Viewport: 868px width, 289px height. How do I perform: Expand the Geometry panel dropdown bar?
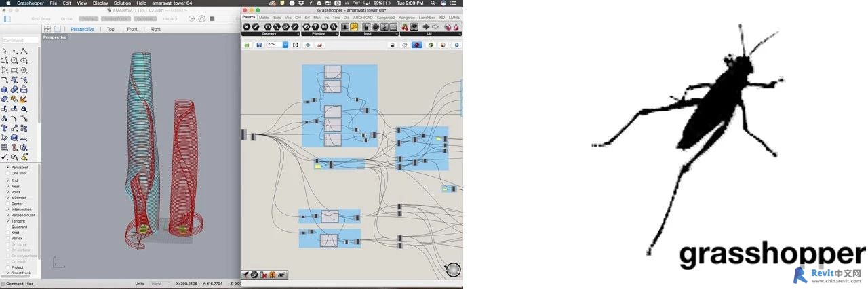point(271,33)
